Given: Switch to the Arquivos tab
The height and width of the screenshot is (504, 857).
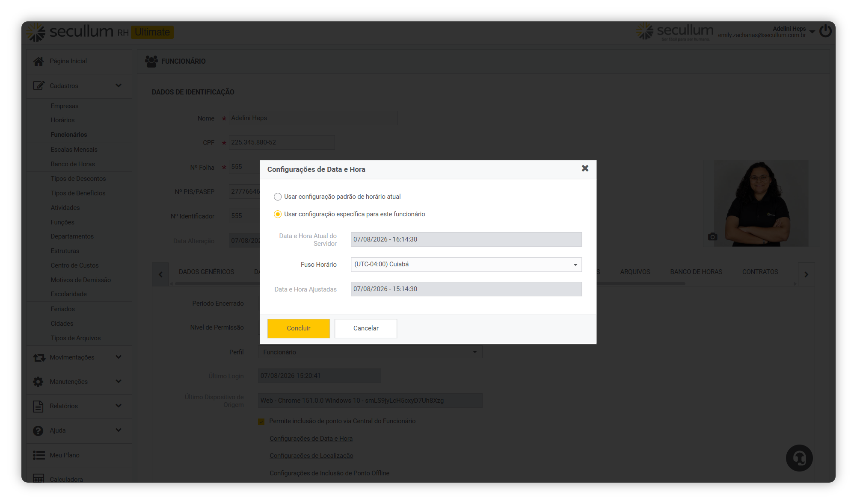Looking at the screenshot, I should (x=635, y=272).
